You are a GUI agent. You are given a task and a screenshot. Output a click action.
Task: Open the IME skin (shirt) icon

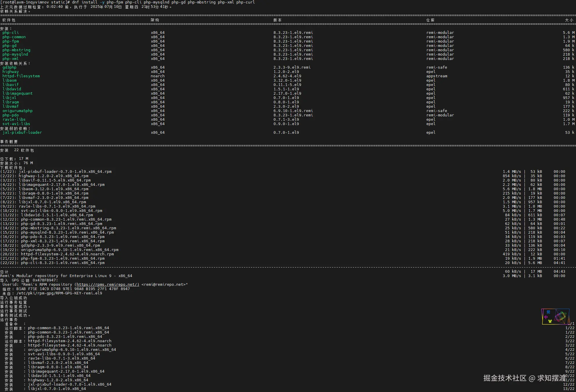pos(550,321)
